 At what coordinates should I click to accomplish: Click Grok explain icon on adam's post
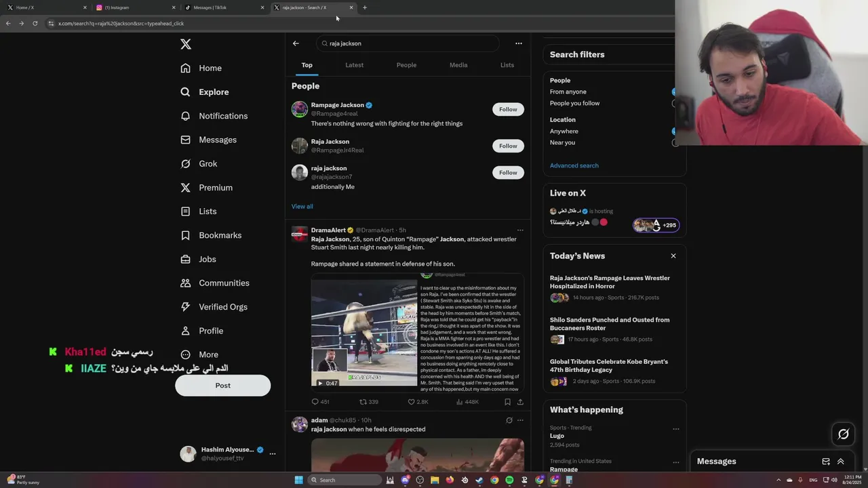(x=509, y=420)
